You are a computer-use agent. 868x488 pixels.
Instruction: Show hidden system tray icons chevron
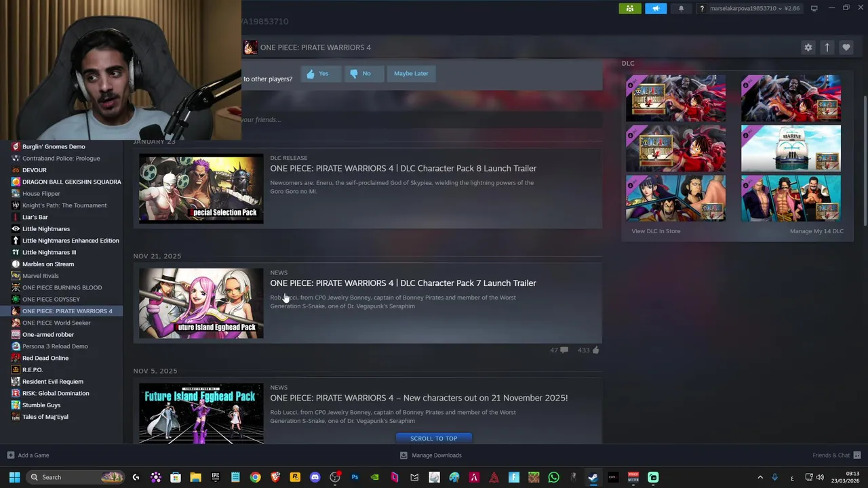[x=760, y=477]
